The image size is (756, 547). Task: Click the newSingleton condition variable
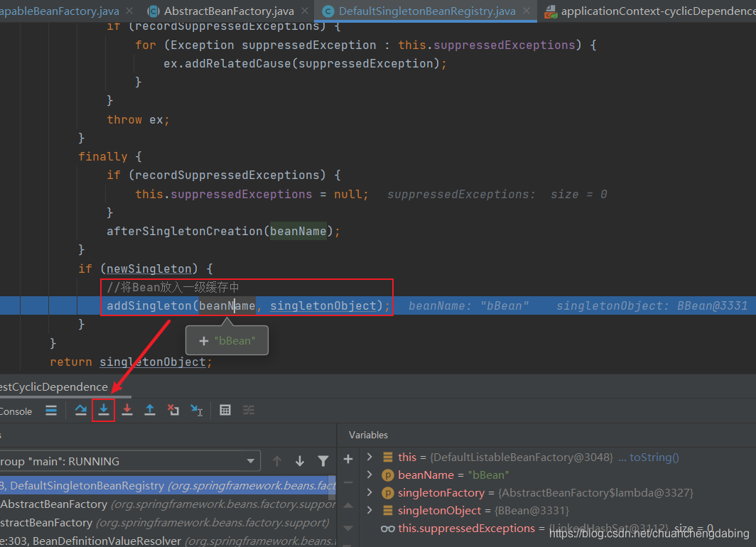(149, 269)
